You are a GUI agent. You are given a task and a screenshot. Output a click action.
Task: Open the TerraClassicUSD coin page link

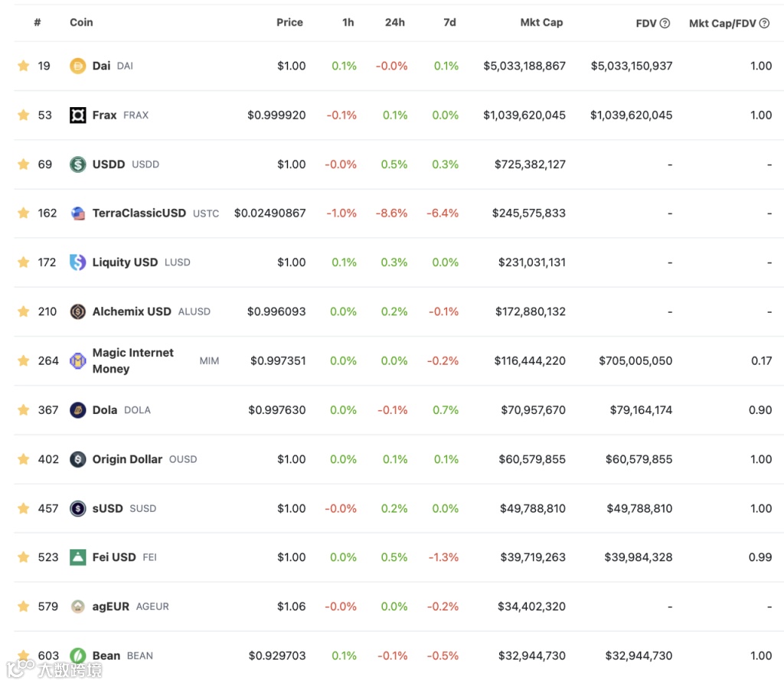(x=139, y=213)
